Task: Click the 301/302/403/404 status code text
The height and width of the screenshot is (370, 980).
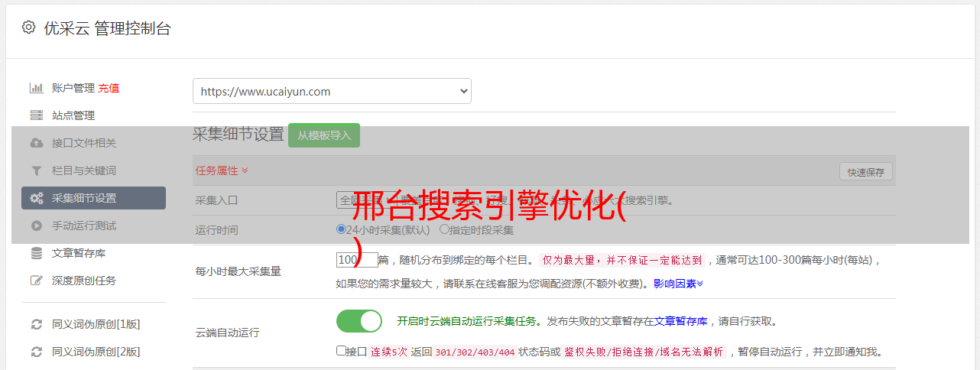Action: click(475, 352)
